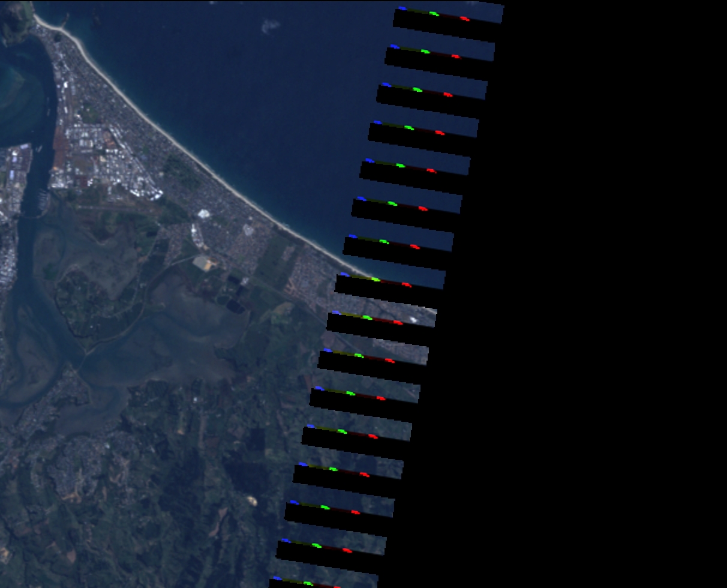This screenshot has height=588, width=727.
Task: Select the large black no-data area on the right
Action: tap(600, 300)
